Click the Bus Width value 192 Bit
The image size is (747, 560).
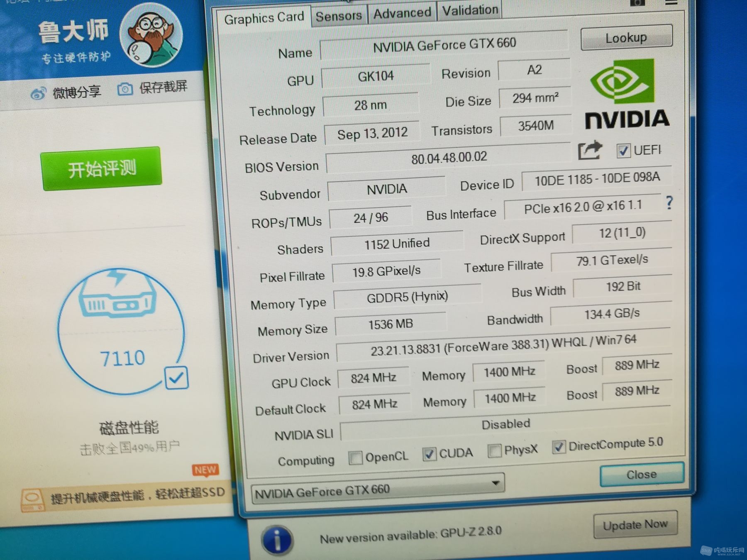click(622, 286)
